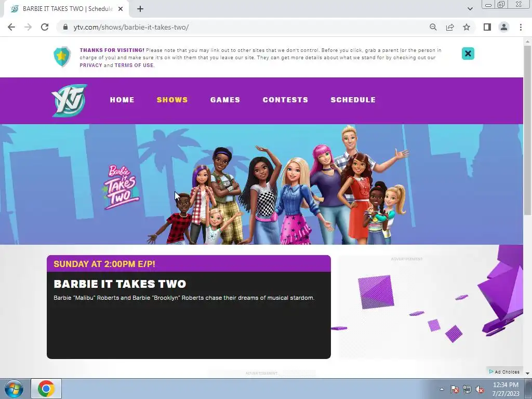Open Chrome three-dot menu

coord(521,27)
